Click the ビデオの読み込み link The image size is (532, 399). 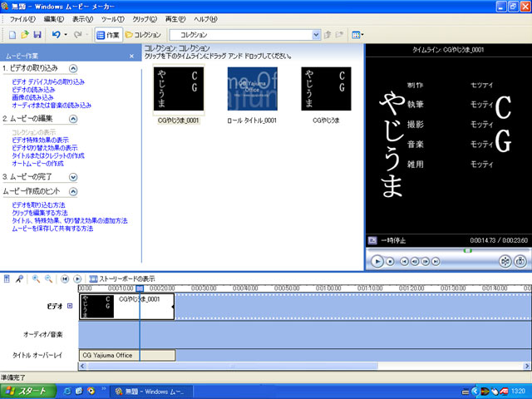pyautogui.click(x=37, y=90)
